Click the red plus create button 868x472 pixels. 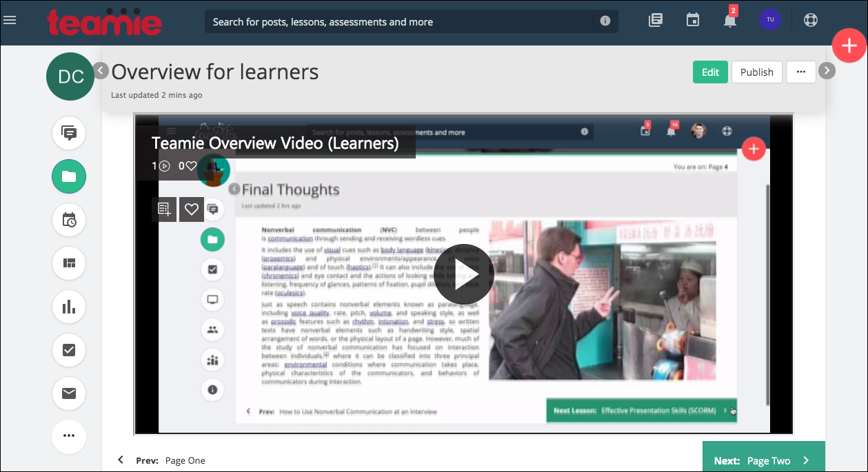tap(849, 46)
